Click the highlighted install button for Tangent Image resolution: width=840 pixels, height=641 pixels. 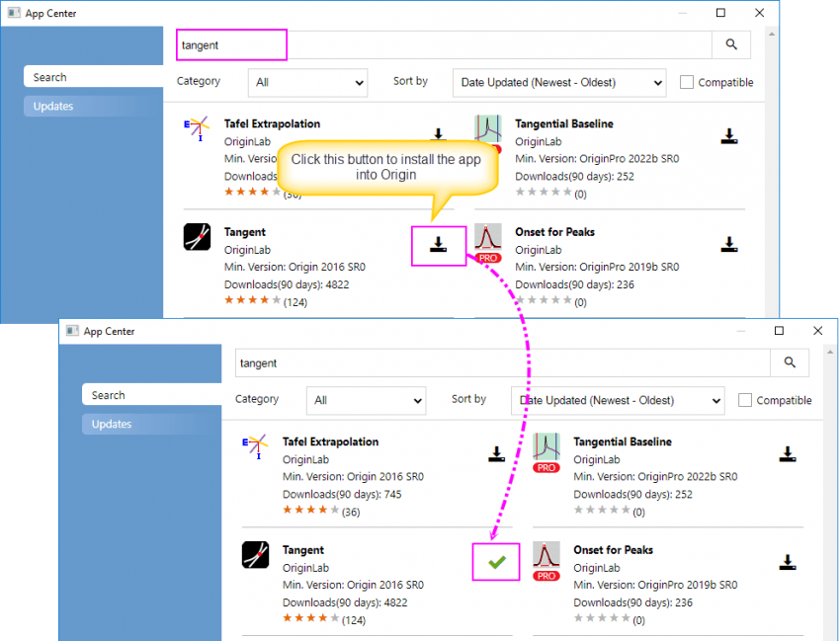438,246
